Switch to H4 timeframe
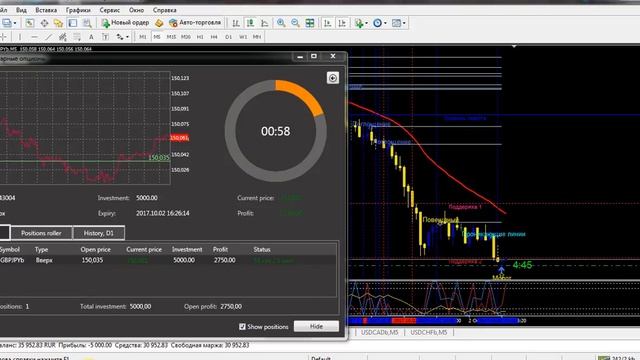This screenshot has height=360, width=640. coord(214,37)
